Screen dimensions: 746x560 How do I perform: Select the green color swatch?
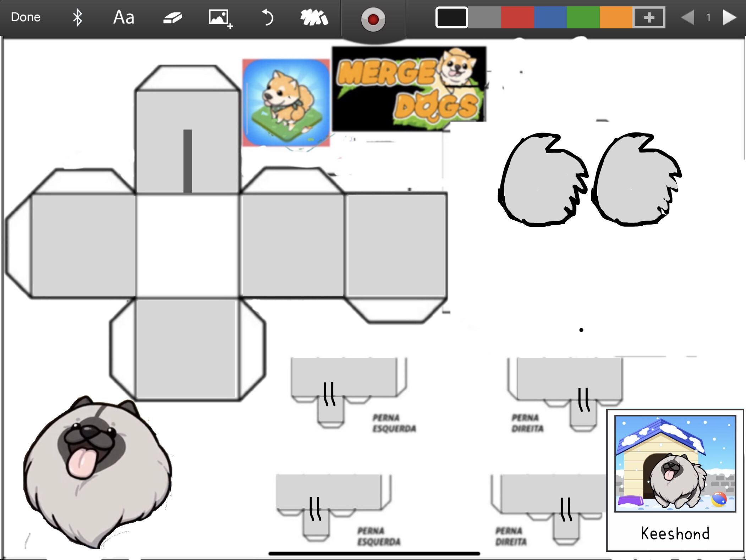(583, 17)
